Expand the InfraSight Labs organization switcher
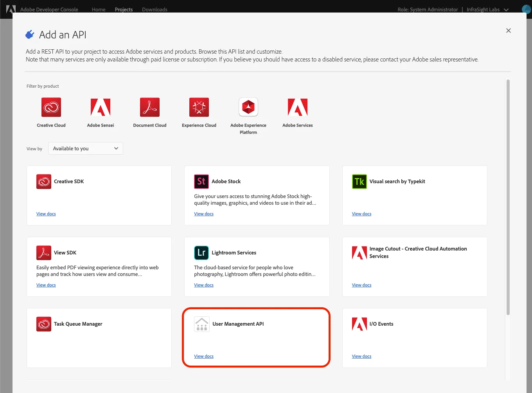This screenshot has height=393, width=532. [x=488, y=9]
